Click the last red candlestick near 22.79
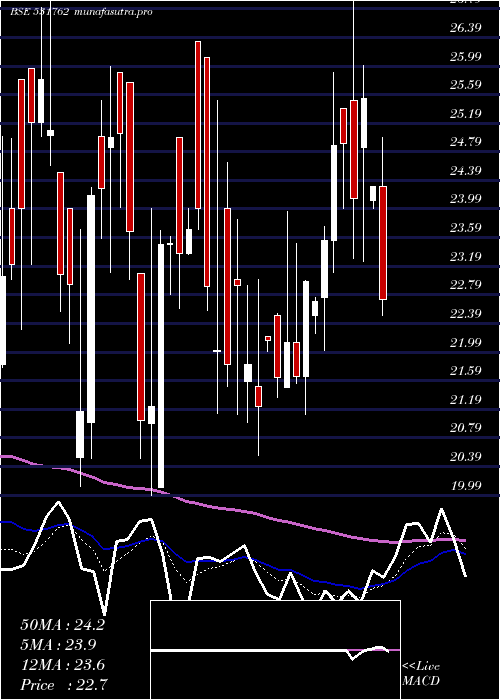The width and height of the screenshot is (500, 700). pos(383,243)
